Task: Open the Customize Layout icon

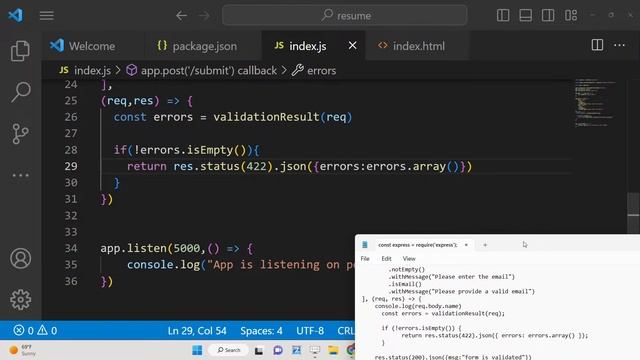Action: pos(571,16)
